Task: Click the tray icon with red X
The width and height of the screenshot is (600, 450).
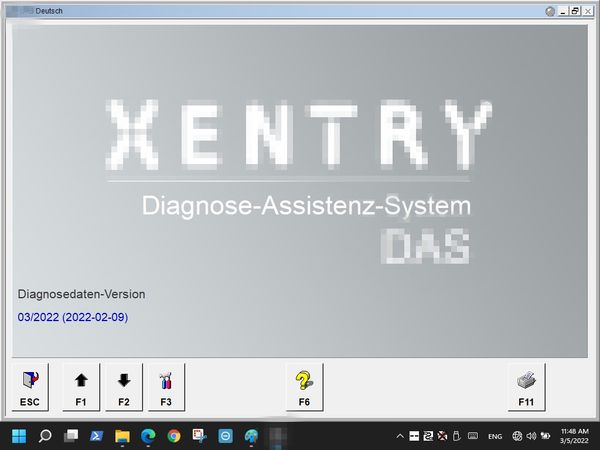Action: point(442,436)
